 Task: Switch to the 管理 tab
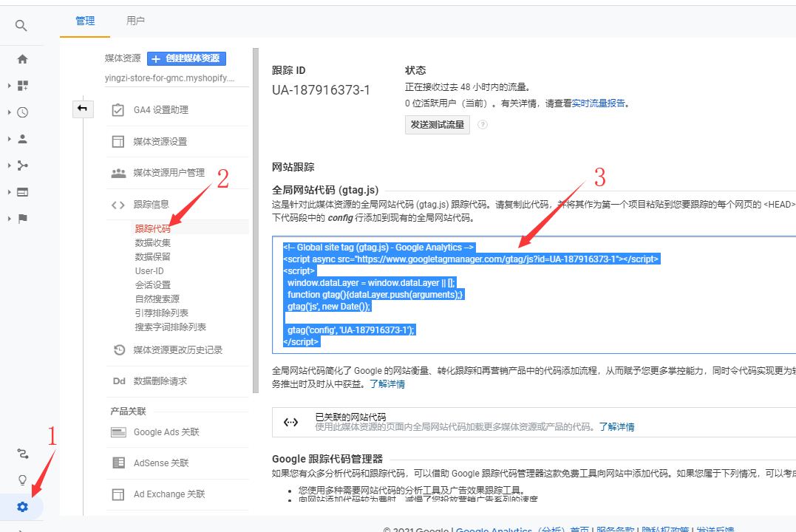click(x=85, y=21)
